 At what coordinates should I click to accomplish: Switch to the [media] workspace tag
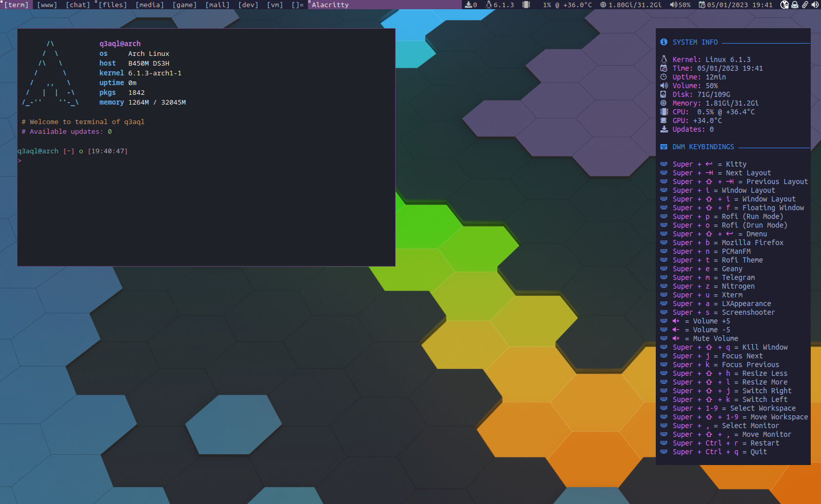click(x=150, y=5)
